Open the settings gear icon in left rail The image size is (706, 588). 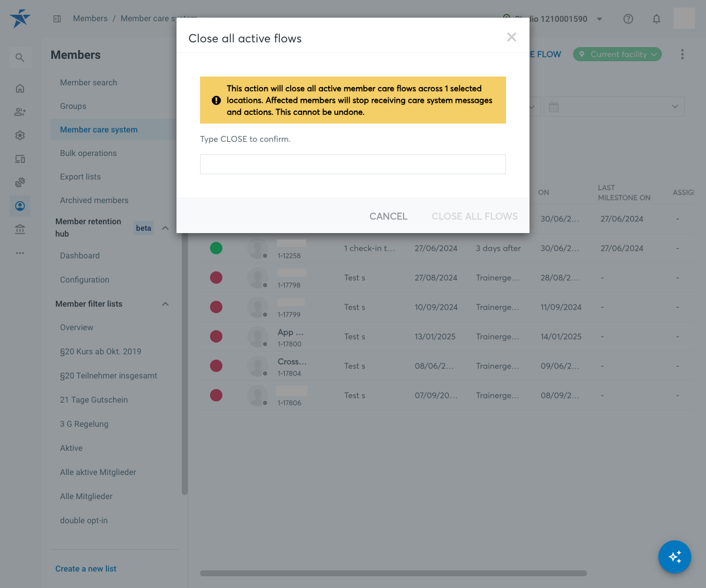[20, 135]
